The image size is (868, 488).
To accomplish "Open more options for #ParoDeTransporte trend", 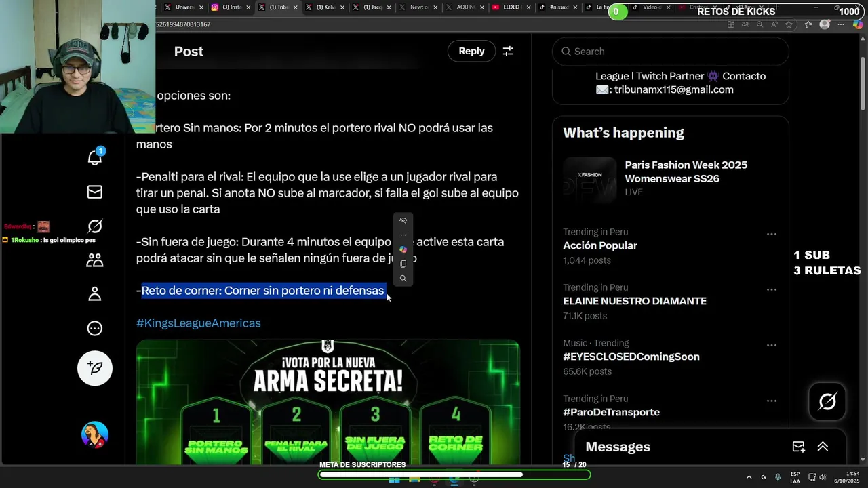I will pos(771,401).
